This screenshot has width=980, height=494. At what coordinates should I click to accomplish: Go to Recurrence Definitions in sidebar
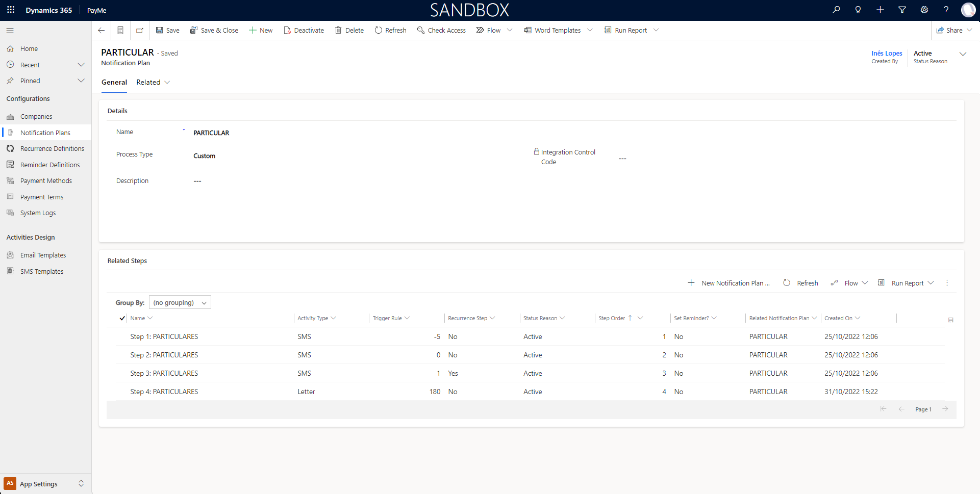pyautogui.click(x=52, y=149)
